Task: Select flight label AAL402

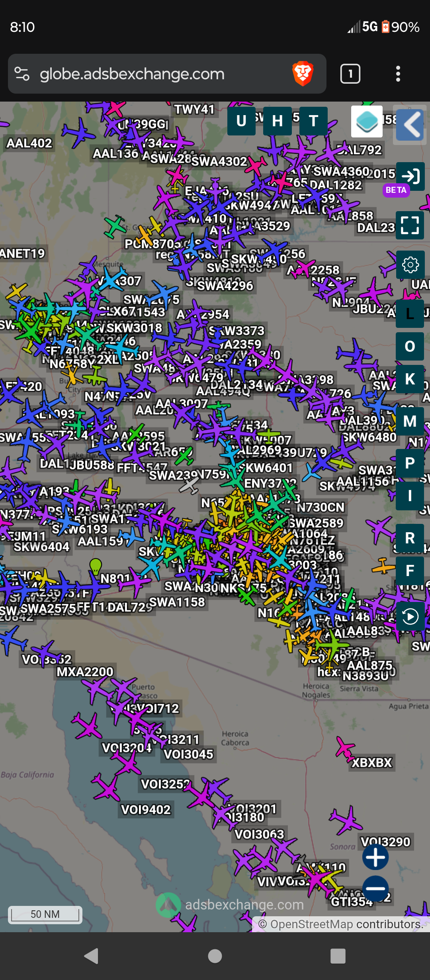Action: pyautogui.click(x=29, y=143)
